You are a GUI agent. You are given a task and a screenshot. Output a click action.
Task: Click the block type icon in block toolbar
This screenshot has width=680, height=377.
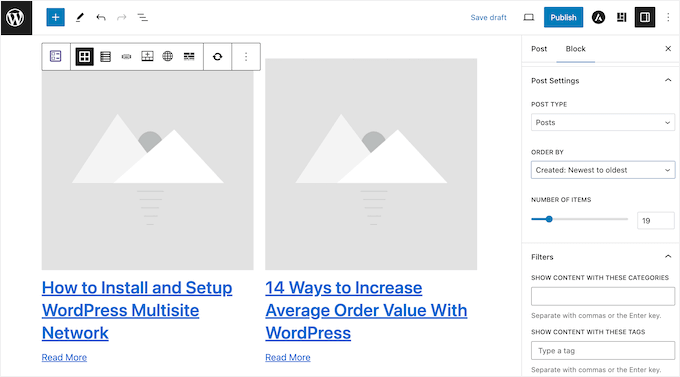tap(56, 56)
